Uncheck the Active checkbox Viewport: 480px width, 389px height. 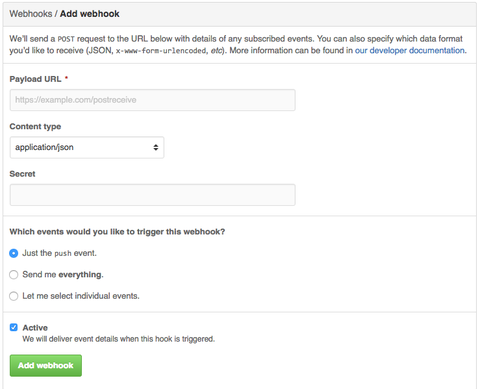14,327
